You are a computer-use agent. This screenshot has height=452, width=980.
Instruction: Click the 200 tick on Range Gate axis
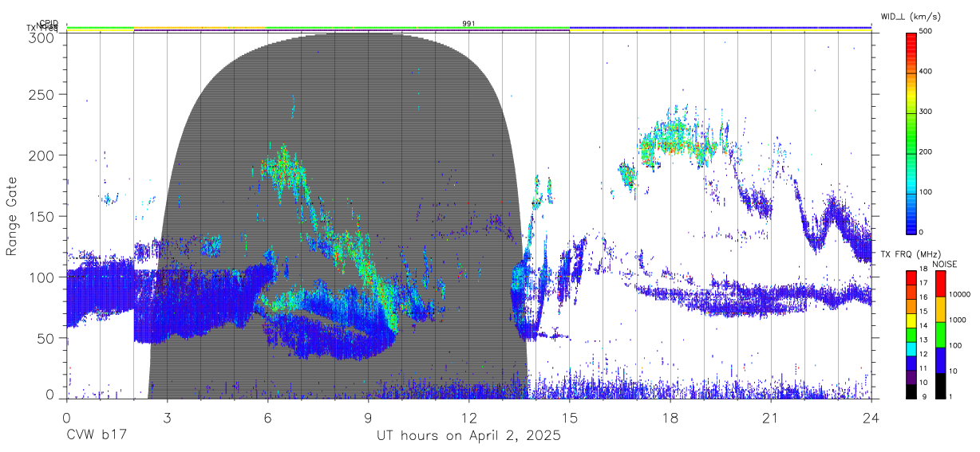point(42,155)
